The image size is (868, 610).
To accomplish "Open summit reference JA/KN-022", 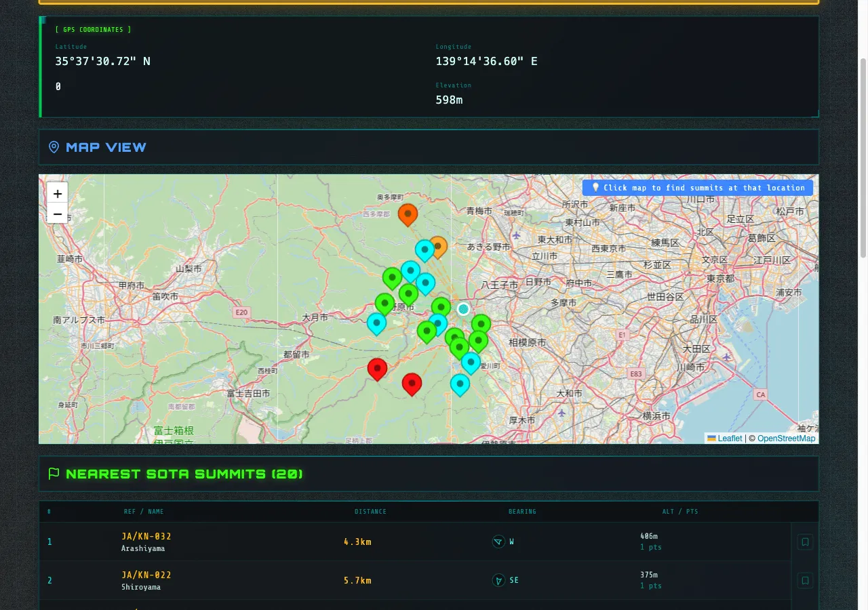I will (x=146, y=575).
